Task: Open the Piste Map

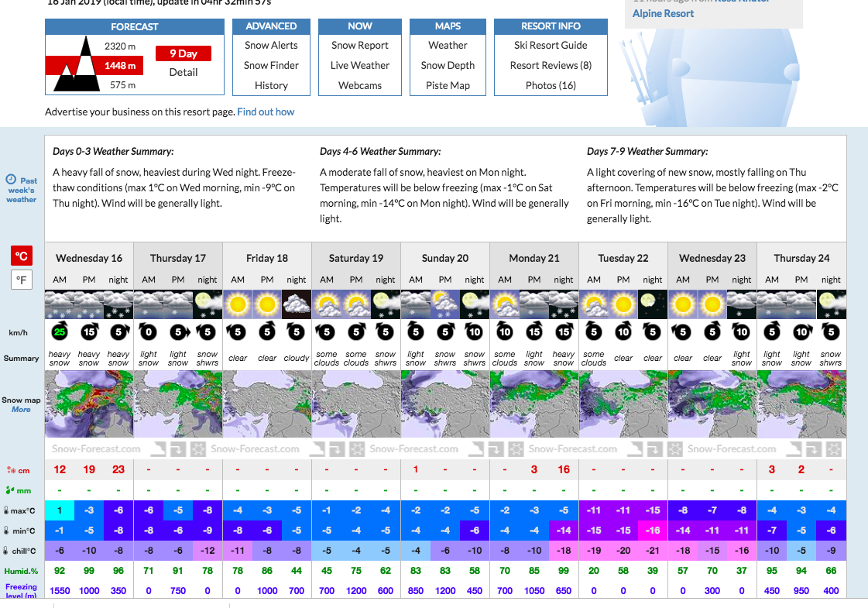Action: pyautogui.click(x=448, y=85)
